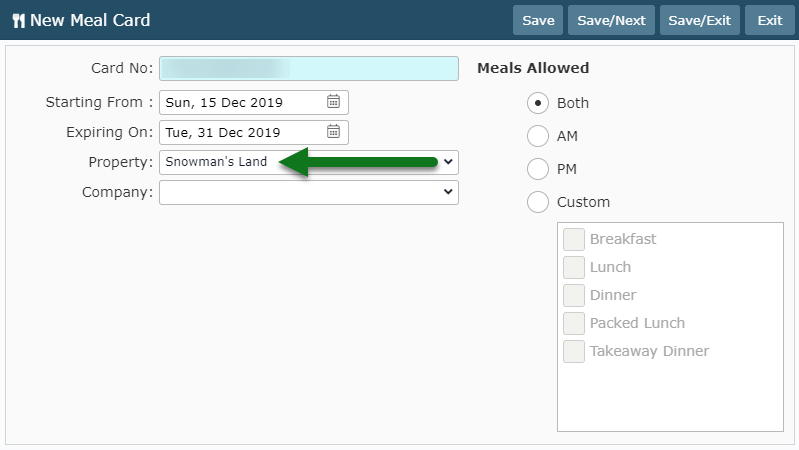Open the Expiring On calendar picker
The height and width of the screenshot is (450, 799).
pyautogui.click(x=333, y=132)
